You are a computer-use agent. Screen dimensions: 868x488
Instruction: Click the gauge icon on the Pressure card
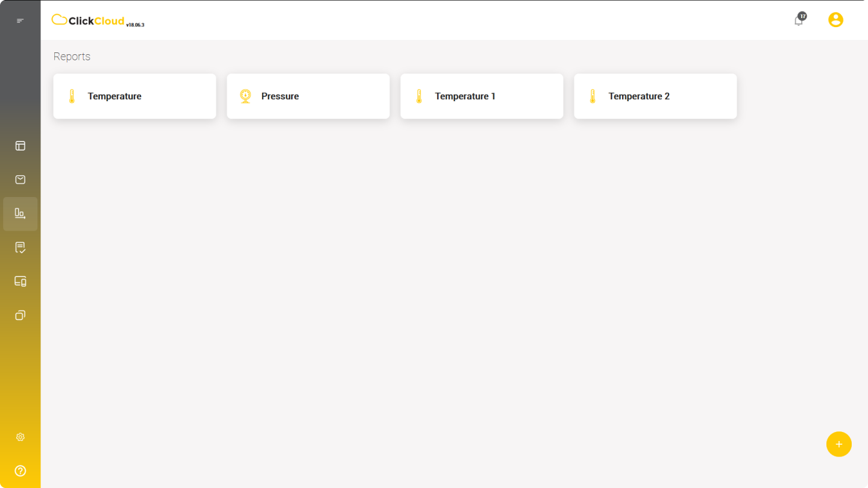pos(245,96)
